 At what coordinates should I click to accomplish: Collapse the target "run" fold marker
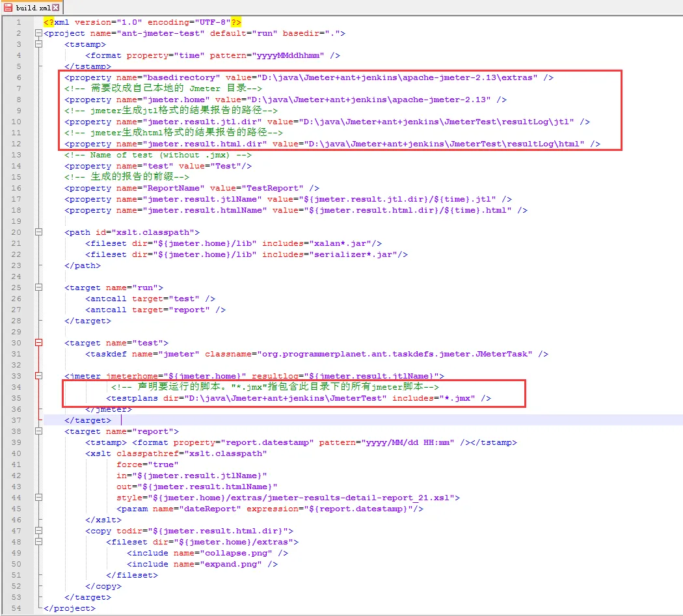[39, 288]
